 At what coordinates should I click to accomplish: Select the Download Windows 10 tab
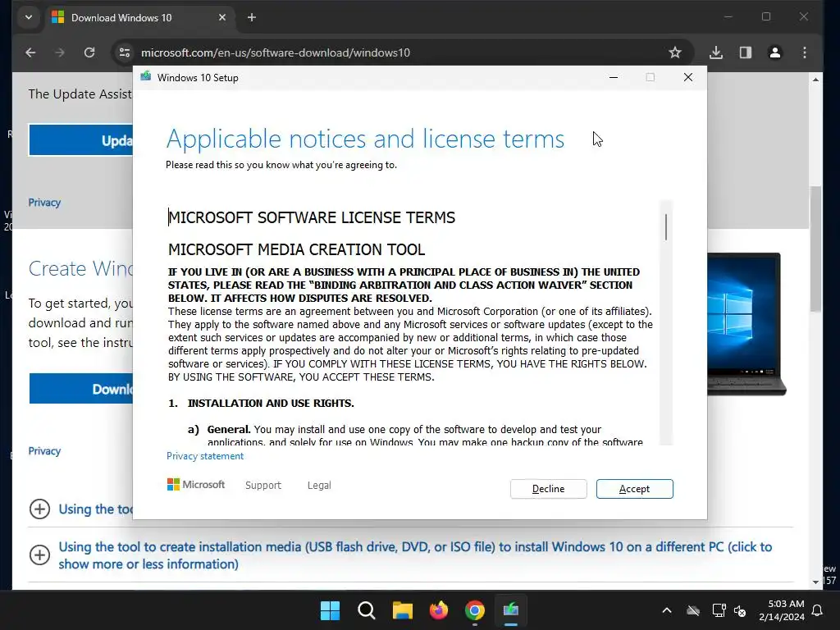click(x=139, y=18)
